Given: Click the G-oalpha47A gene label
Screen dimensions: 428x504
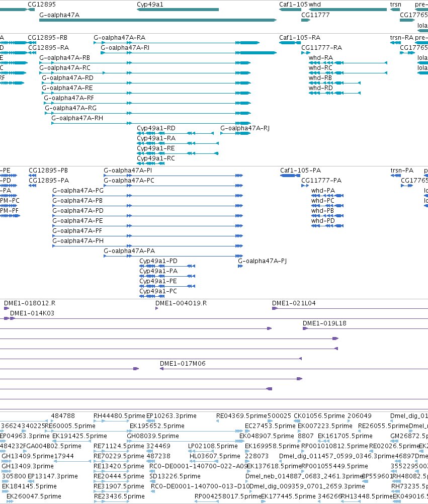Looking at the screenshot, I should tap(59, 15).
